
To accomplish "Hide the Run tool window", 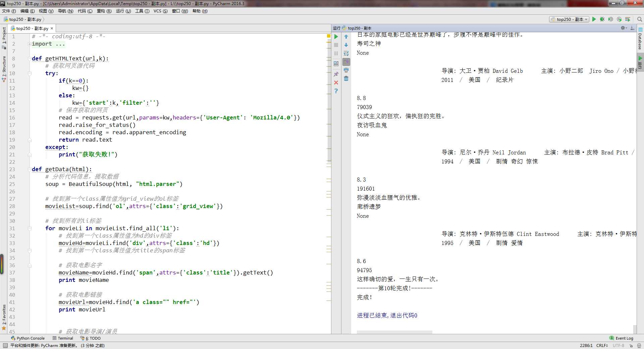I will [x=632, y=28].
